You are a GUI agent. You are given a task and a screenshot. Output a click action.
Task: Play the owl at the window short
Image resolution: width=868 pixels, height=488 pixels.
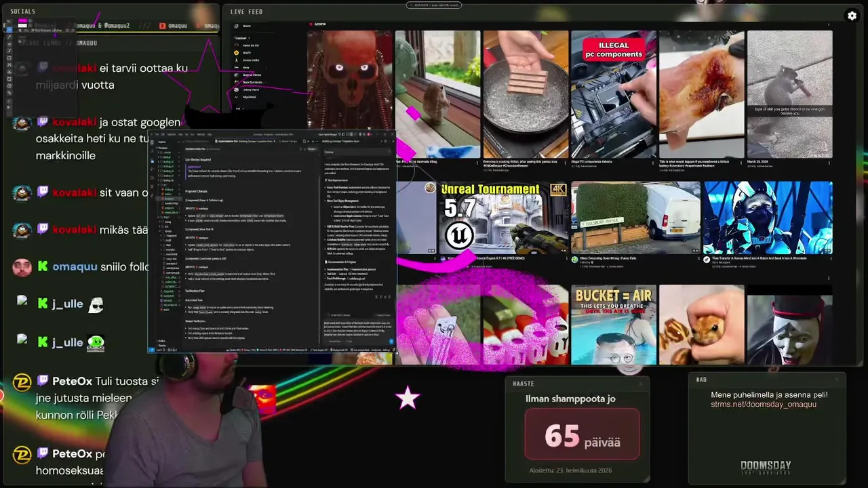438,95
